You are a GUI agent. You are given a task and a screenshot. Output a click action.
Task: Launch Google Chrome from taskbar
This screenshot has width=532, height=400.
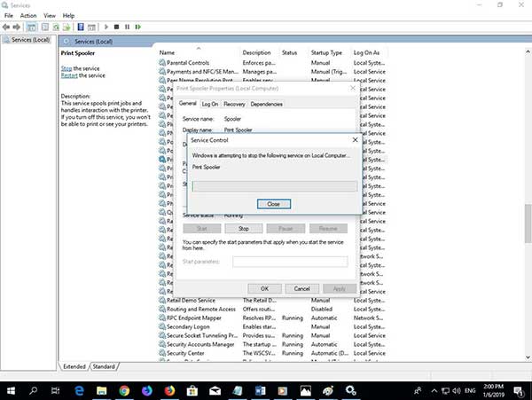coord(124,391)
